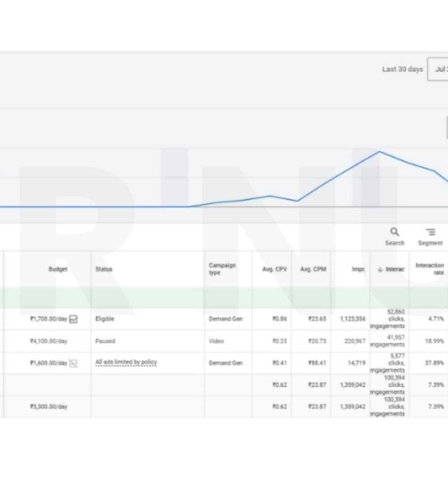
Task: Sort the table by the Budget column header
Action: tap(58, 269)
